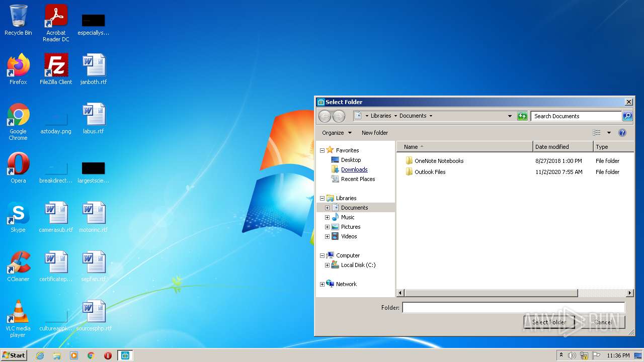644x362 pixels.
Task: Open Windows Media Player taskbar icon
Action: click(x=74, y=355)
